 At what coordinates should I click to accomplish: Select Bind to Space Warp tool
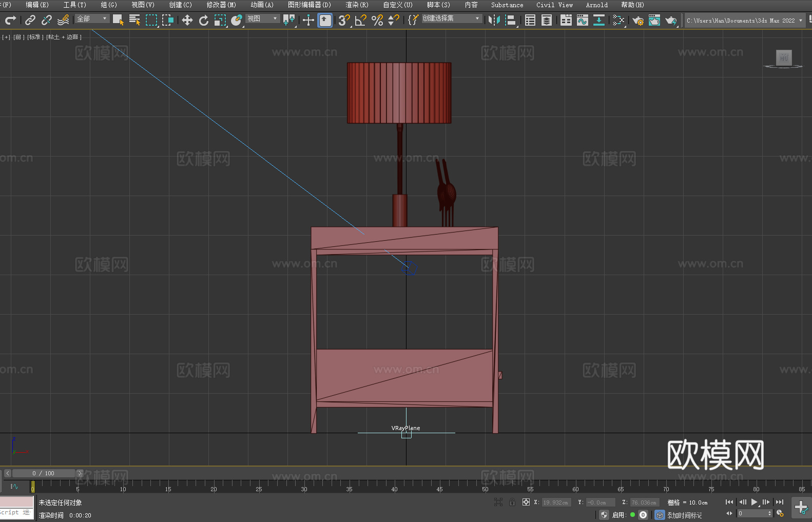click(63, 20)
